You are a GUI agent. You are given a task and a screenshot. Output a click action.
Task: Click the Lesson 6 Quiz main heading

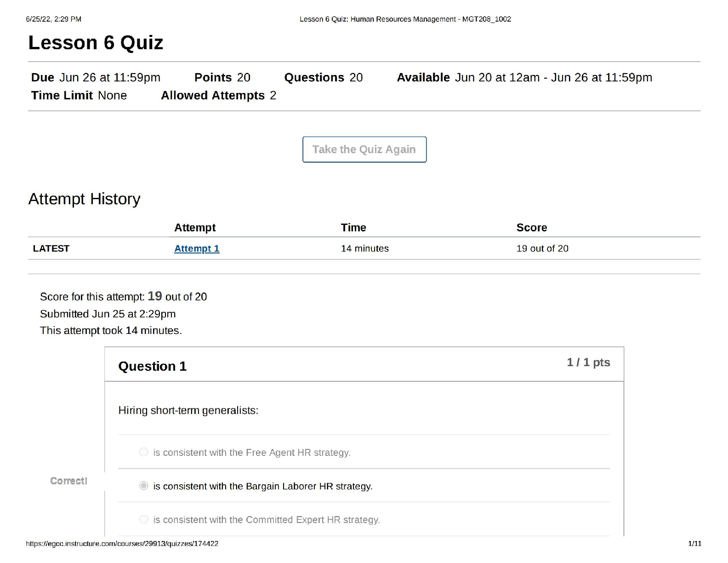pyautogui.click(x=96, y=43)
